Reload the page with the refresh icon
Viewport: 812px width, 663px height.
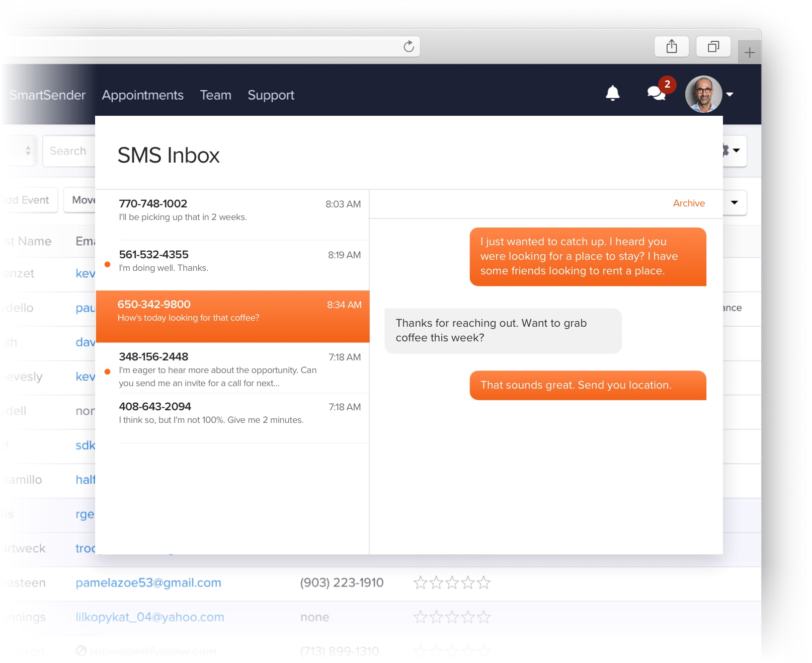click(409, 46)
